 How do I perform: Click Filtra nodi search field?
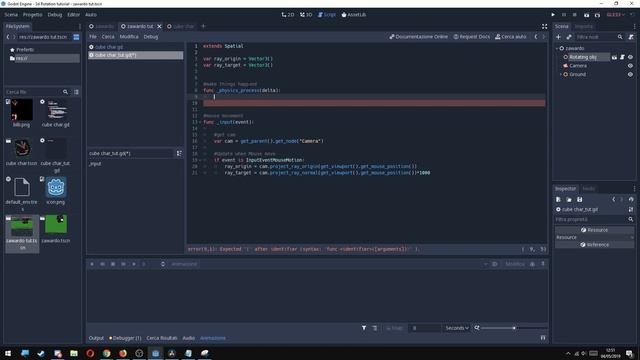point(596,37)
